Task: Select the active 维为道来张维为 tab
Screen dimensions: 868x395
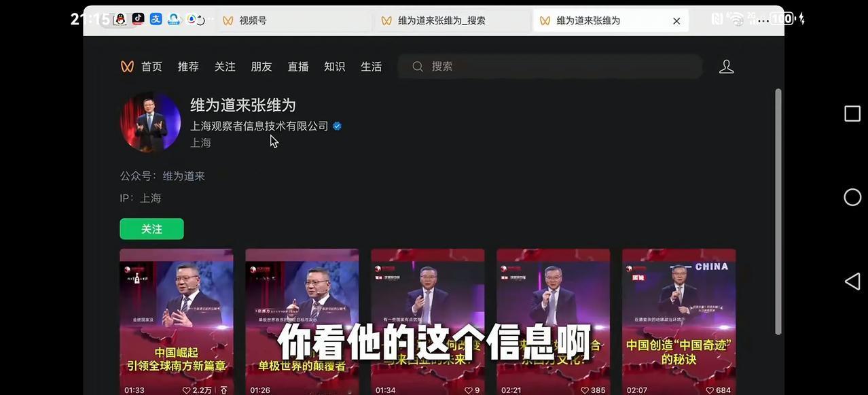Action: [x=611, y=21]
